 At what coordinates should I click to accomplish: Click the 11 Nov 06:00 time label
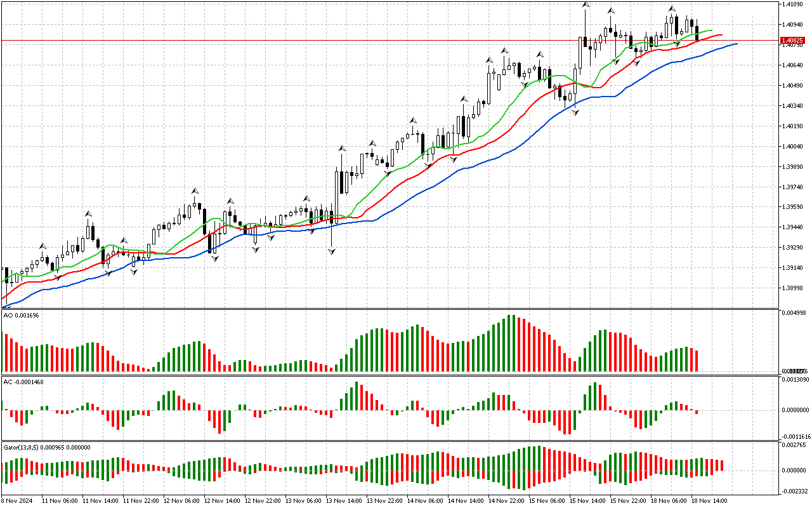tap(60, 501)
